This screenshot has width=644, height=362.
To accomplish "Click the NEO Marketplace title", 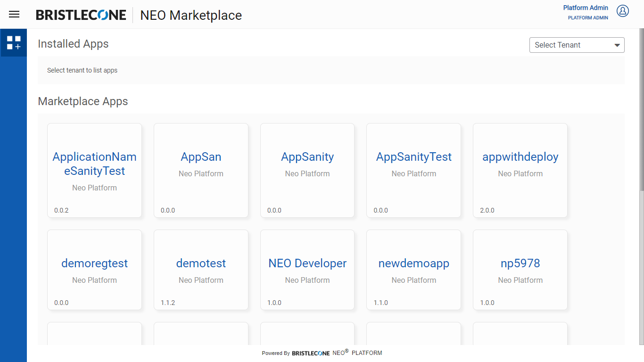I will click(x=191, y=15).
